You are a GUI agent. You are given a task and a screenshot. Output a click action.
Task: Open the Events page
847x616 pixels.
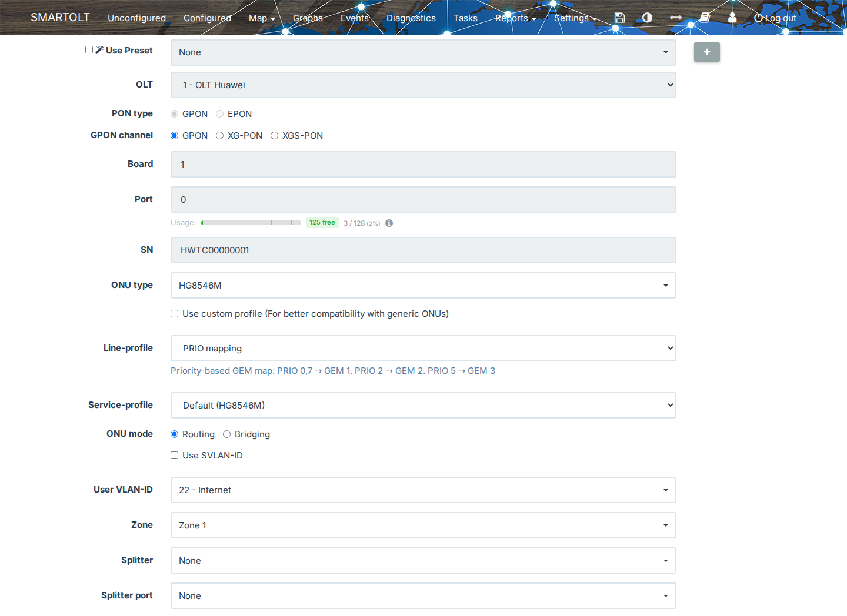click(355, 18)
